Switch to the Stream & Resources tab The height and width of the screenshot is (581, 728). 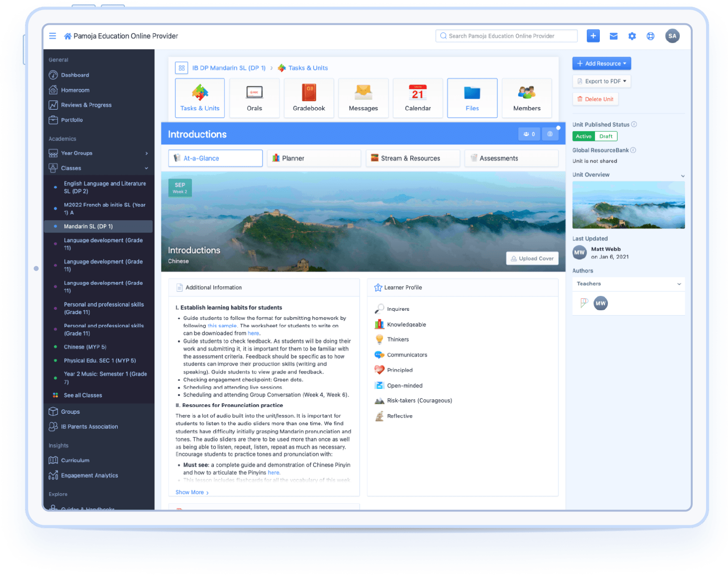413,158
